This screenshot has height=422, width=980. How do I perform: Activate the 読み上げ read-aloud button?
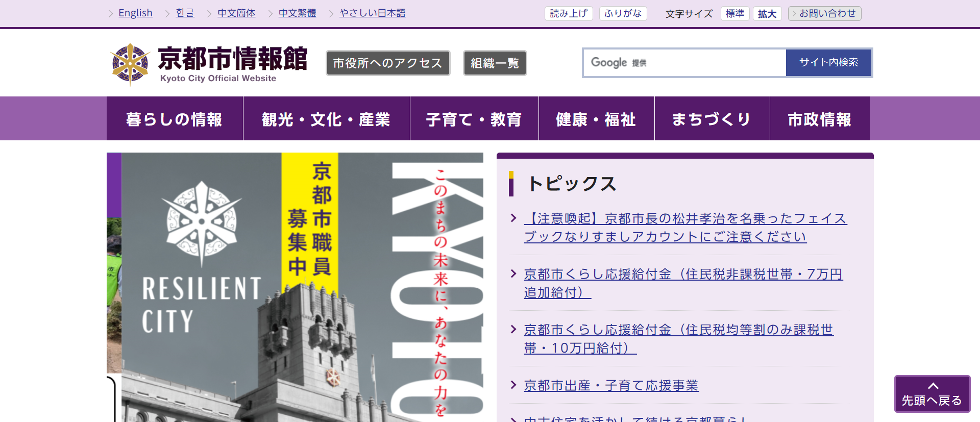569,13
